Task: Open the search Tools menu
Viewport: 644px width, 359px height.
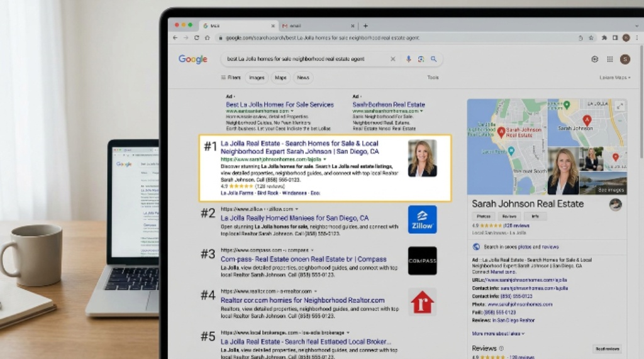Action: (x=433, y=77)
